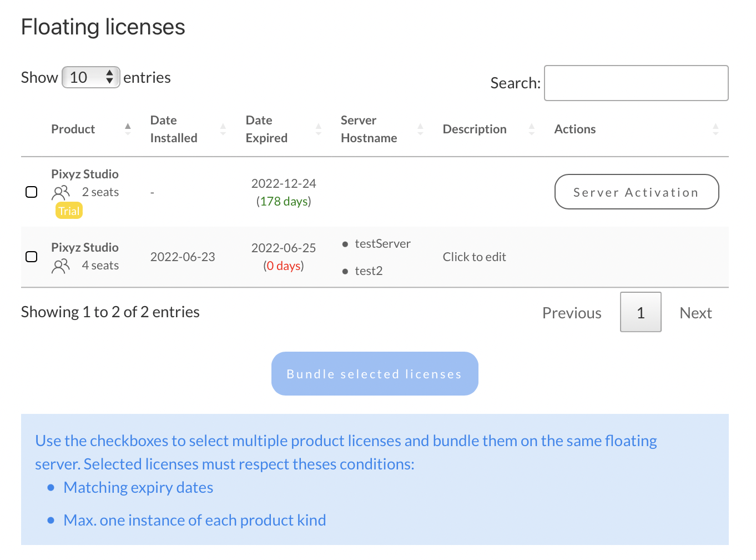Sort table by Date Installed column
Viewport: 756px width, 560px height.
click(x=188, y=129)
